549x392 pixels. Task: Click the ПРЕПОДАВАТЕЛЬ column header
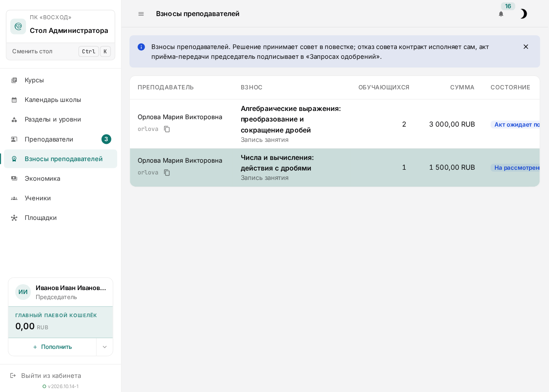(165, 87)
